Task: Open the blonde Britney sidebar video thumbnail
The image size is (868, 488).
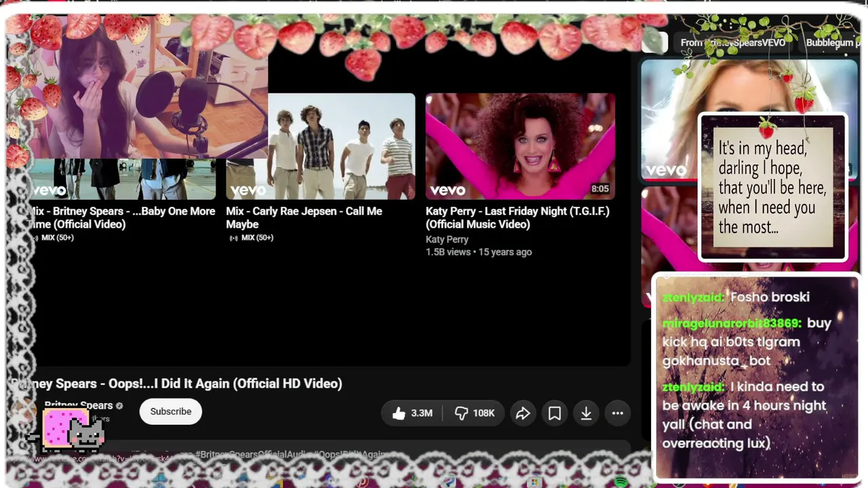Action: tap(749, 121)
